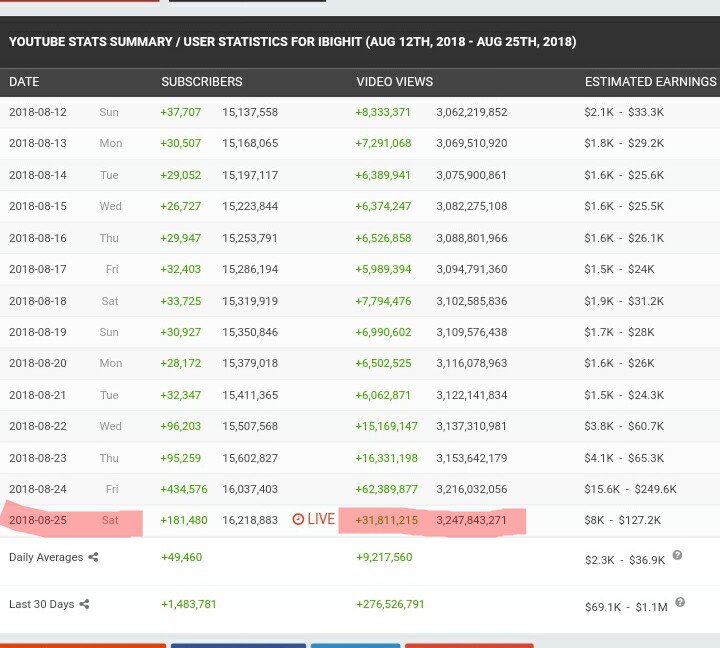Select date 2018-08-22

click(x=38, y=426)
